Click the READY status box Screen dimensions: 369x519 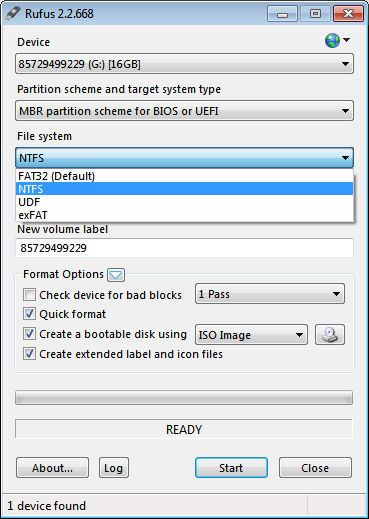184,429
